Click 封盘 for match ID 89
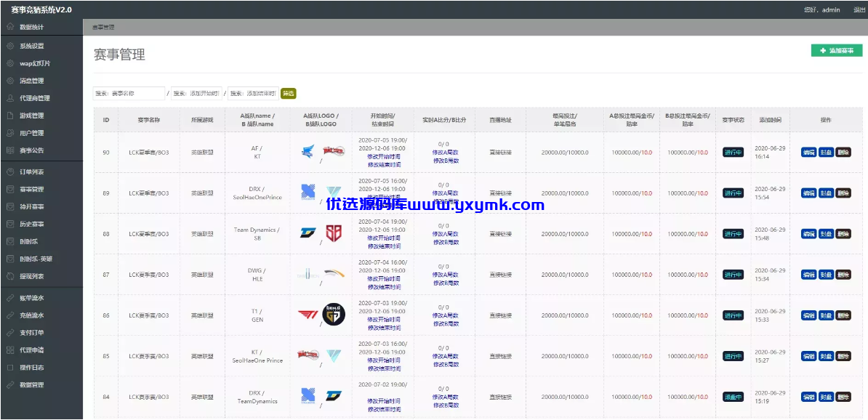868x420 pixels. tap(826, 193)
